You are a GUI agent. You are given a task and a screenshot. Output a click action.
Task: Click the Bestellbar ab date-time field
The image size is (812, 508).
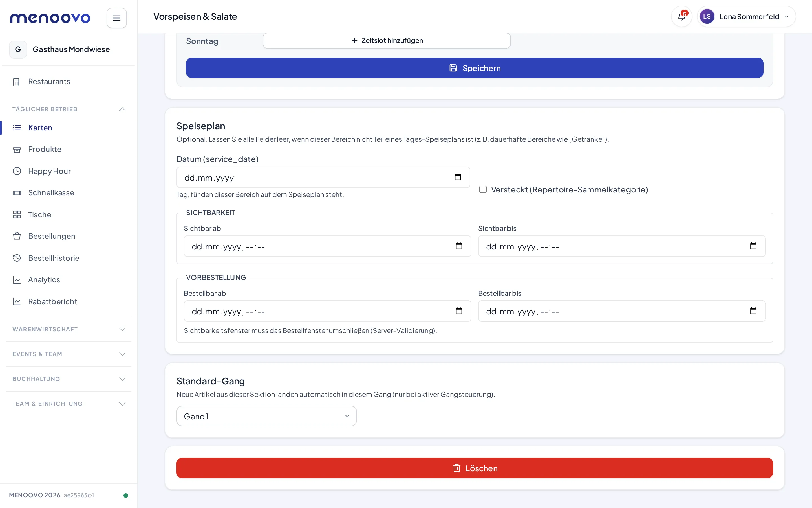point(327,311)
